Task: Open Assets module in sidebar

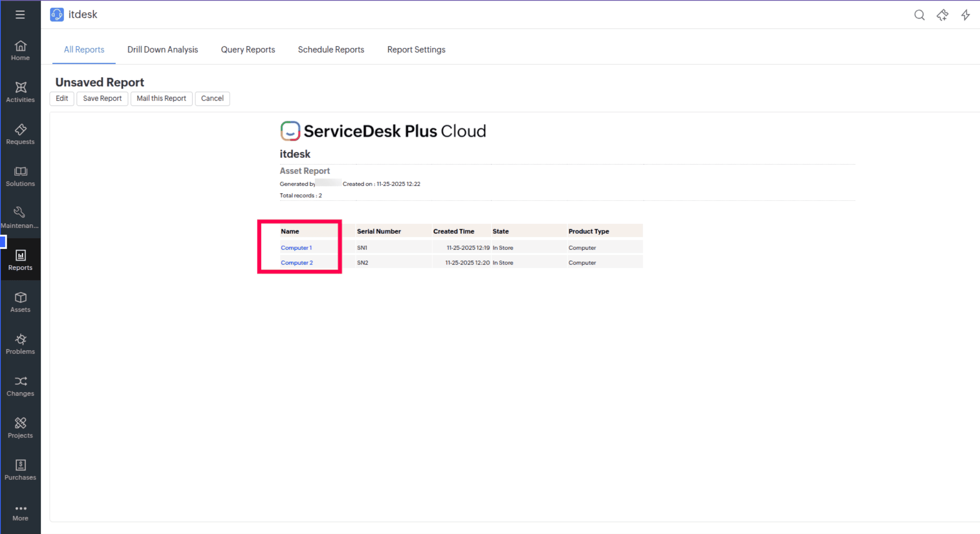Action: 20,302
